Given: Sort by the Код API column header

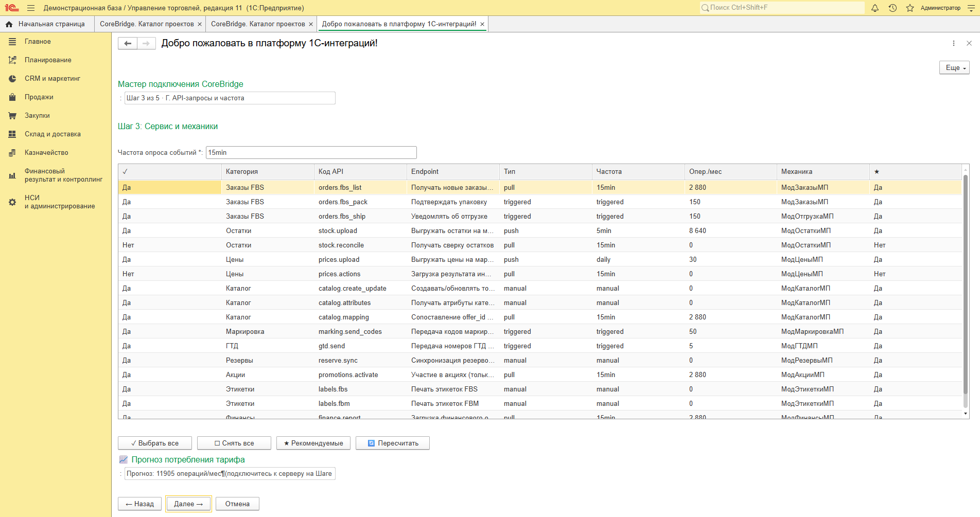Looking at the screenshot, I should pyautogui.click(x=360, y=172).
